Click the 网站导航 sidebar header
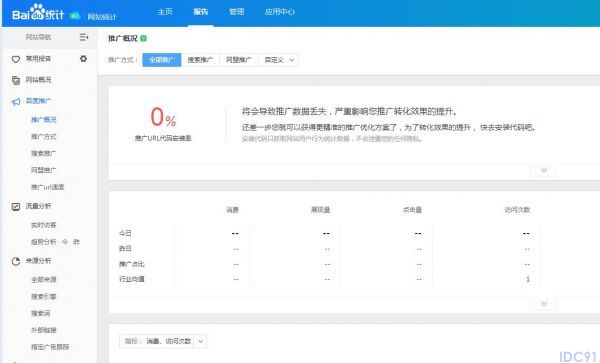 (x=38, y=37)
